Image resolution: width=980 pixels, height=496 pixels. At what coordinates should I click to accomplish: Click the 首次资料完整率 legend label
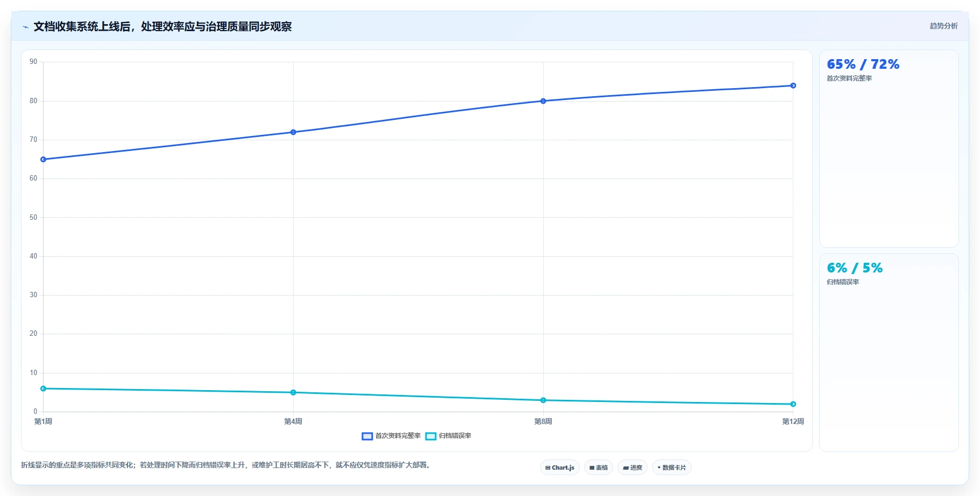398,436
